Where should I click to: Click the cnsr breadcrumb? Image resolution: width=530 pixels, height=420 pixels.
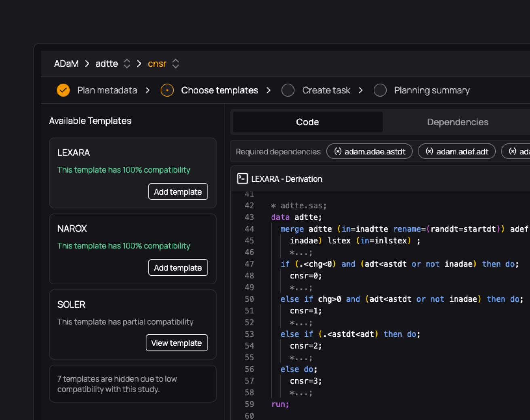(x=157, y=64)
